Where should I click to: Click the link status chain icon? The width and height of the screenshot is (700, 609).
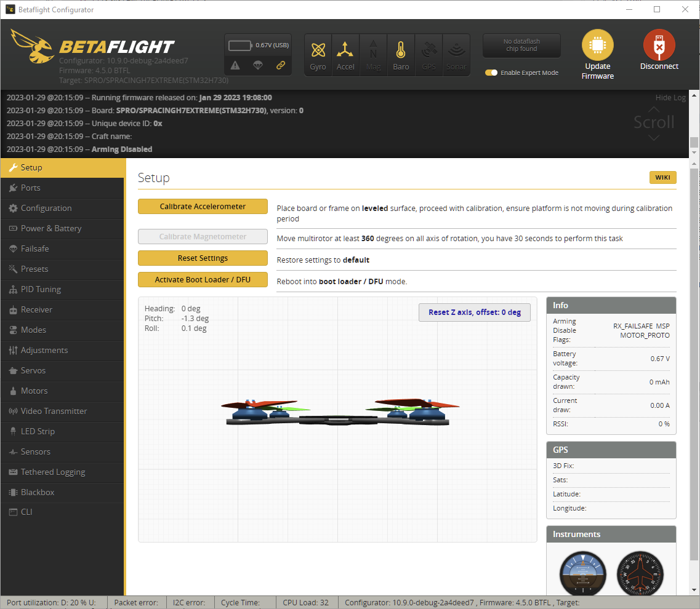tap(280, 65)
